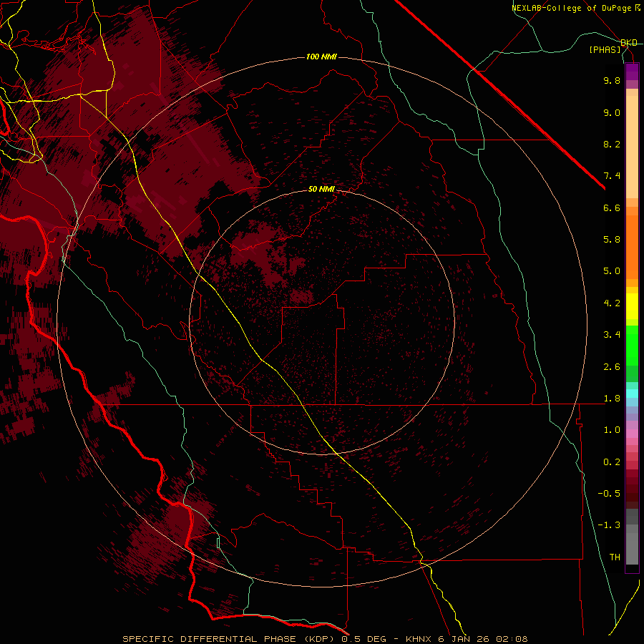Click the 4.2 scale value
The width and height of the screenshot is (644, 644).
(x=612, y=303)
